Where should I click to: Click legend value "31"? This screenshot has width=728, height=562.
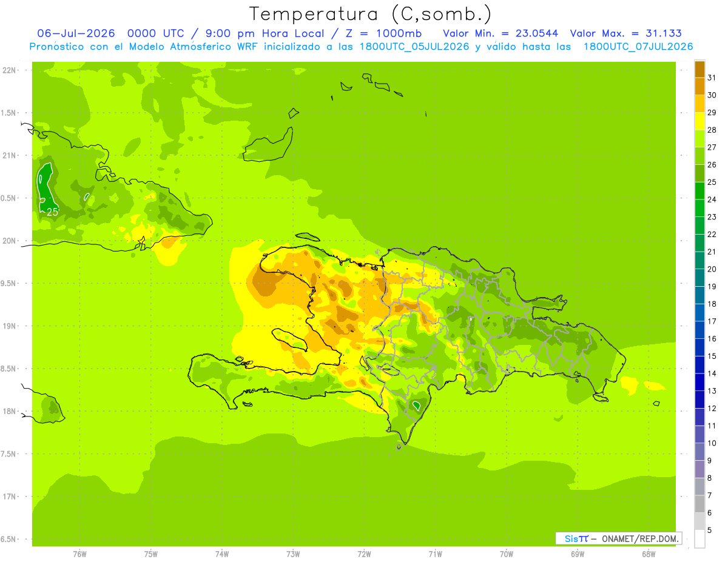(x=712, y=78)
